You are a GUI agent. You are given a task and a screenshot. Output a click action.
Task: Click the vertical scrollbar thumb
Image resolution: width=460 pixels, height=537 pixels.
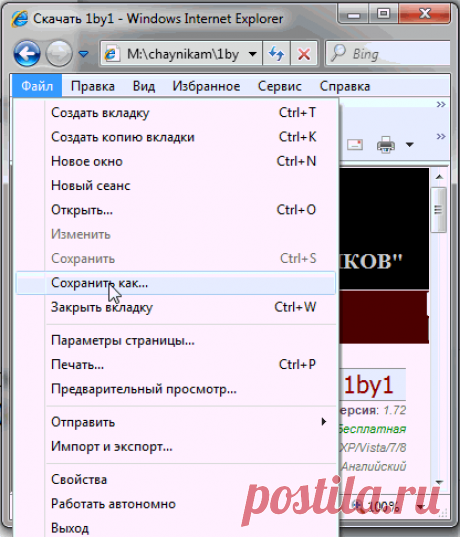pos(438,210)
